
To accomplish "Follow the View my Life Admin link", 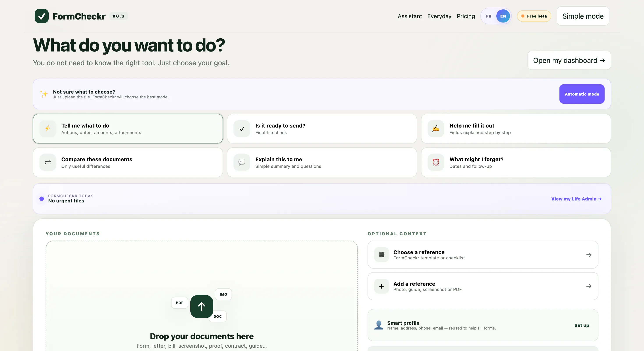I will coord(576,199).
